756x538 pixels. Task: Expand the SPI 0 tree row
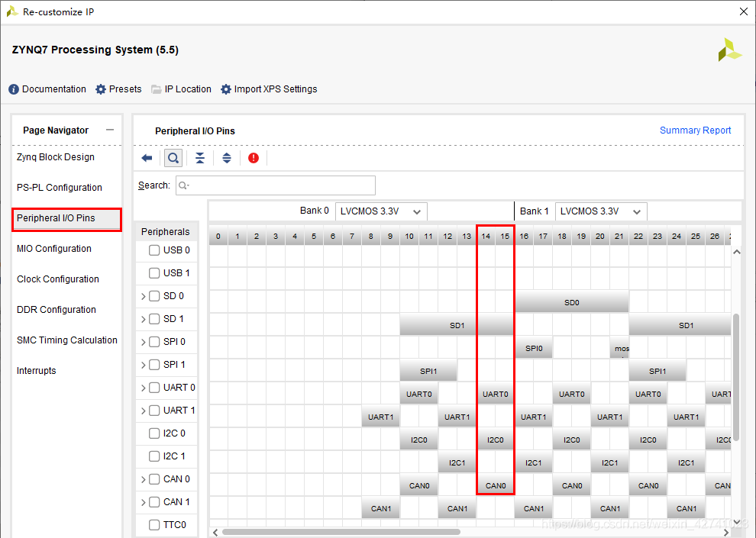click(144, 342)
